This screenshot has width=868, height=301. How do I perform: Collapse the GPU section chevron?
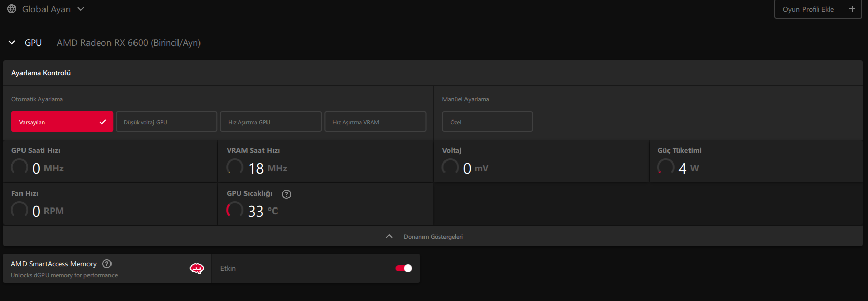[x=12, y=43]
